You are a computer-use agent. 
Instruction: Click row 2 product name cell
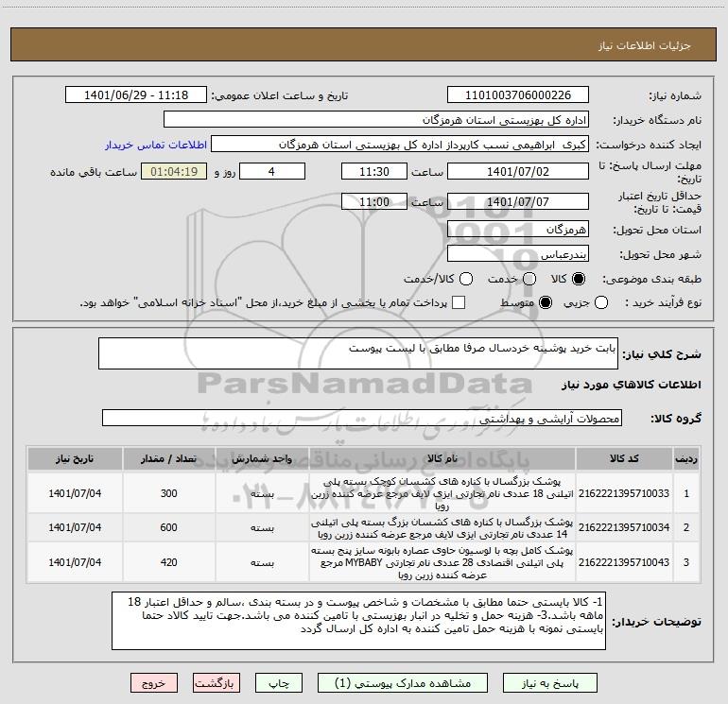point(442,527)
